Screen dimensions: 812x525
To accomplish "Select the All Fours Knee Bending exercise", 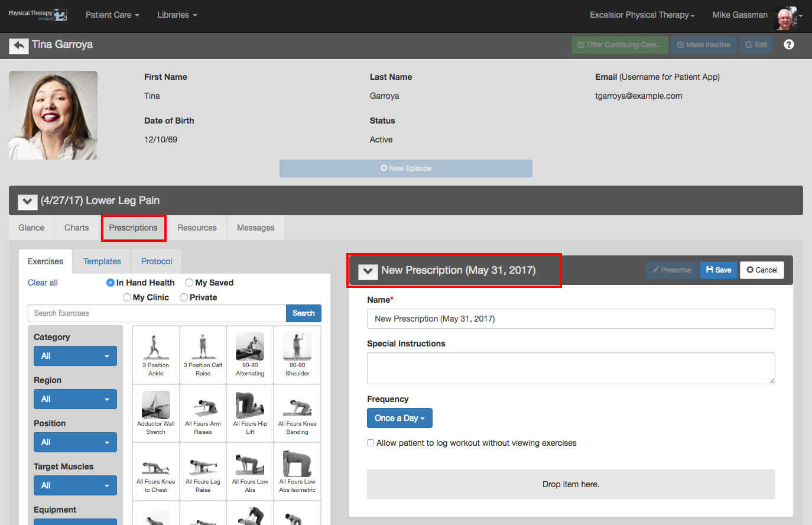I will click(x=297, y=413).
